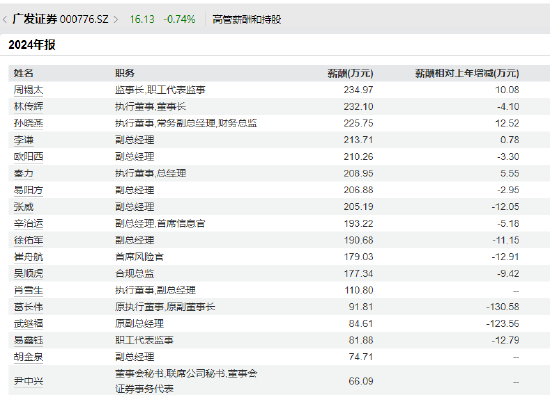The image size is (550, 395).
Task: Select salary value 205.19
Action: 358,207
